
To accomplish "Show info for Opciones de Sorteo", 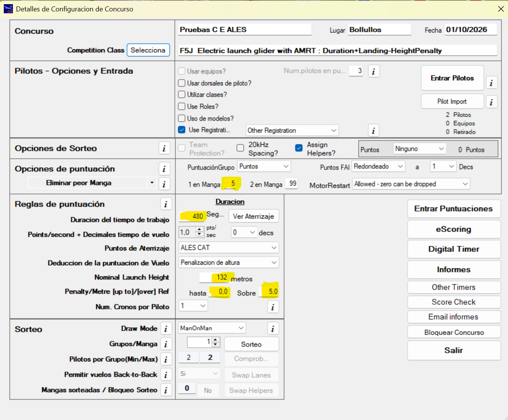I will (x=164, y=148).
